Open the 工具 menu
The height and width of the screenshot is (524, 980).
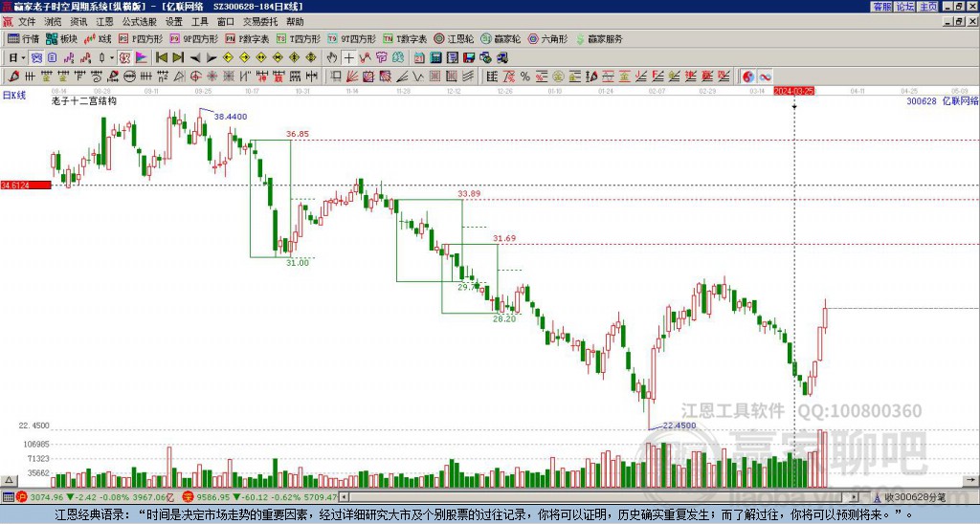[x=200, y=22]
